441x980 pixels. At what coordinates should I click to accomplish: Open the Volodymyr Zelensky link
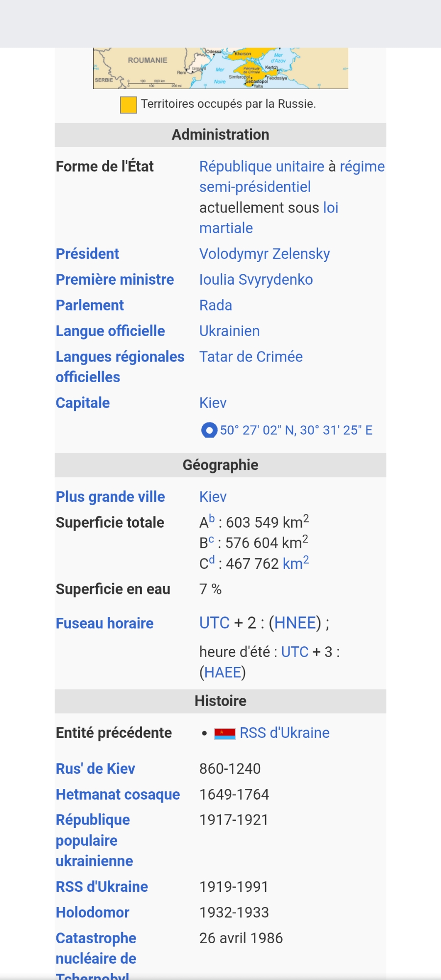264,254
